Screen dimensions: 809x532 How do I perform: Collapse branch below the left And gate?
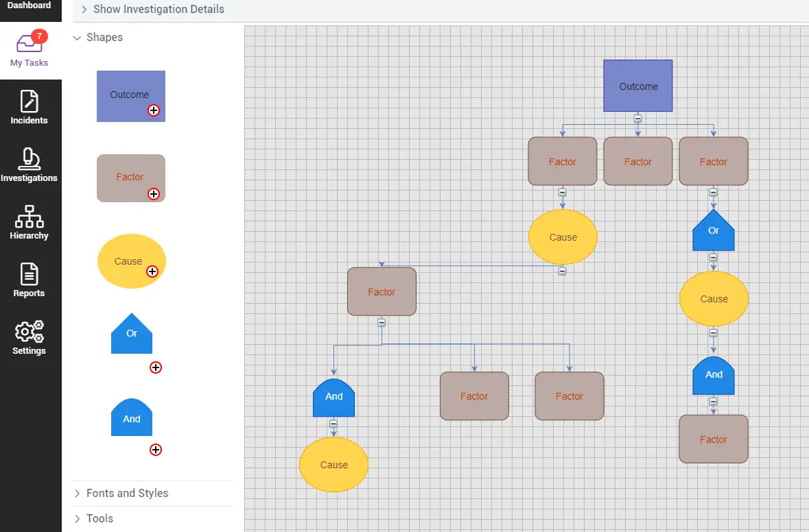click(333, 424)
